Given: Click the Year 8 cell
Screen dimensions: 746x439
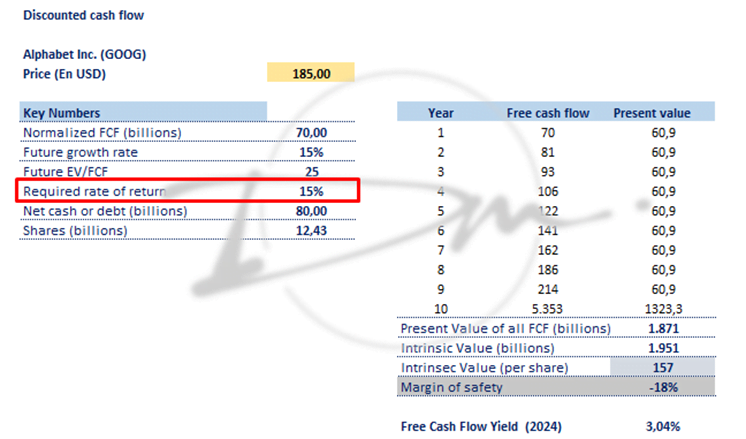Looking at the screenshot, I should 441,270.
